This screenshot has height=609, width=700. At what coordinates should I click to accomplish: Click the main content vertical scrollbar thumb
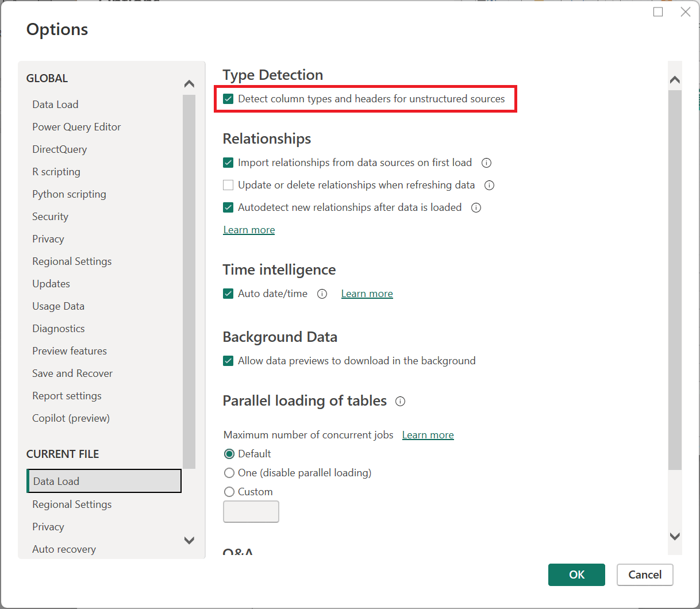[675, 279]
